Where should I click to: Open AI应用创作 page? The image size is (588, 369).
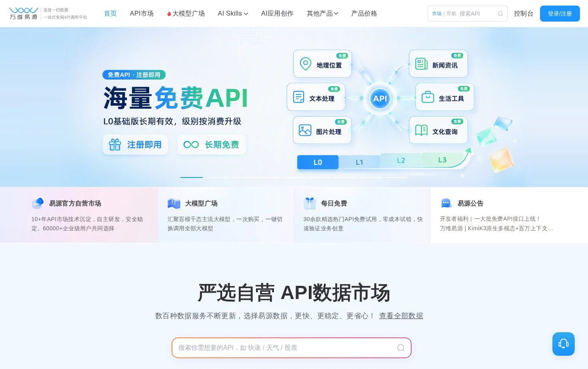pos(277,14)
